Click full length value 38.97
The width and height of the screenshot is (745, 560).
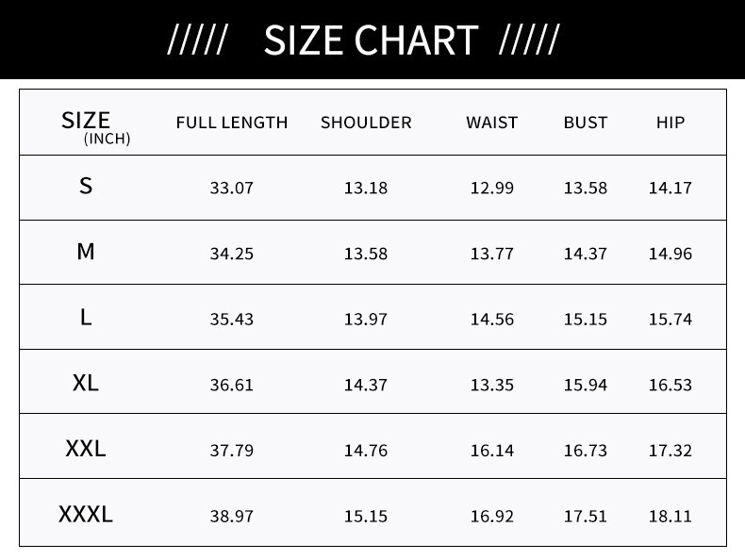click(x=232, y=516)
